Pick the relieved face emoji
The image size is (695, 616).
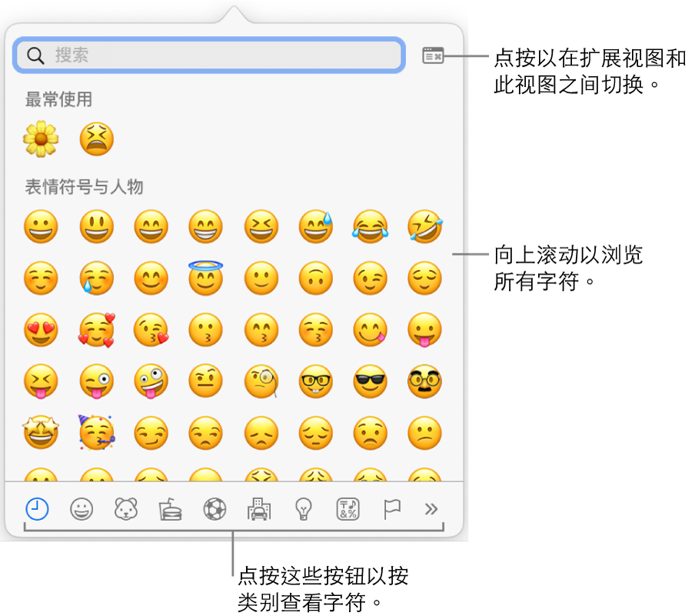[x=424, y=278]
